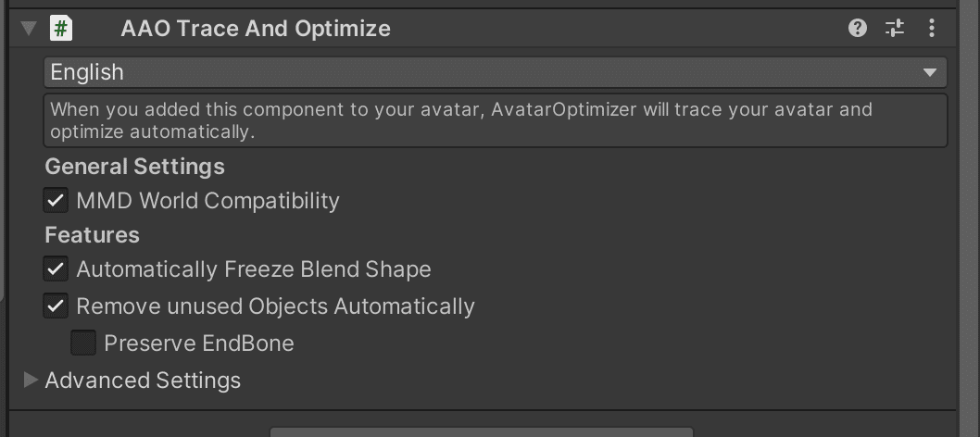This screenshot has width=980, height=437.
Task: Open the three-dot component context menu
Action: pyautogui.click(x=932, y=29)
